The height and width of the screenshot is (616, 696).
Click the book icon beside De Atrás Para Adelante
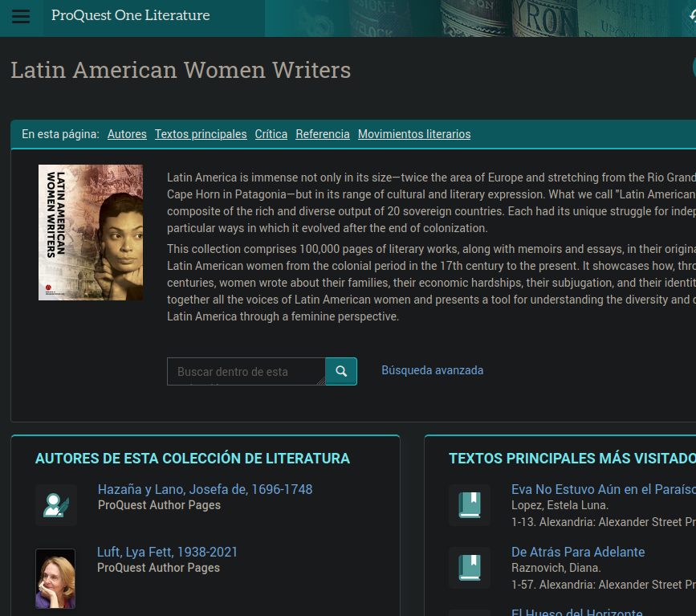pyautogui.click(x=470, y=568)
